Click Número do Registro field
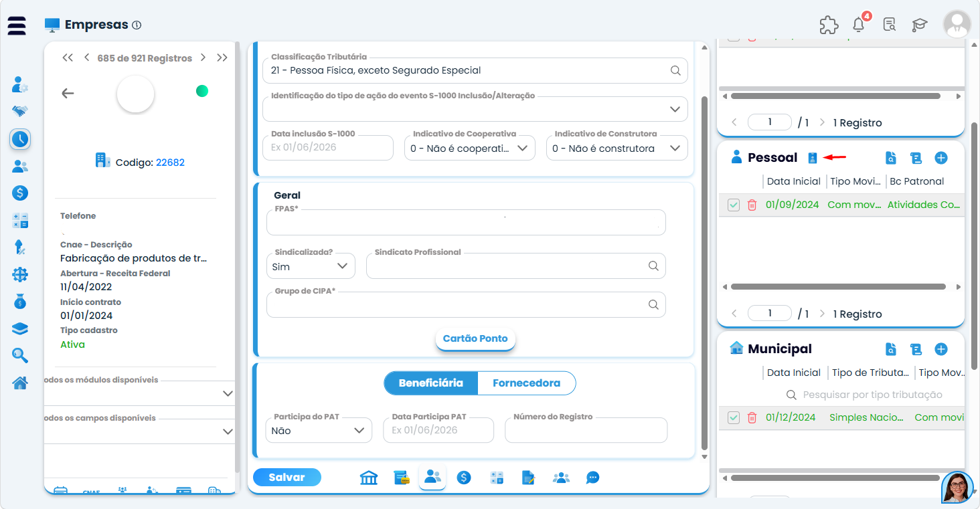Image resolution: width=980 pixels, height=509 pixels. pyautogui.click(x=586, y=430)
